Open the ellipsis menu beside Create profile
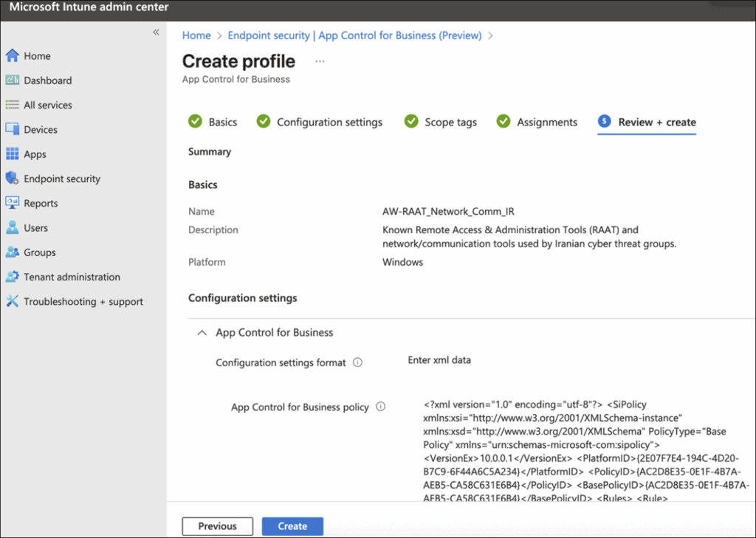The image size is (756, 538). click(x=320, y=61)
